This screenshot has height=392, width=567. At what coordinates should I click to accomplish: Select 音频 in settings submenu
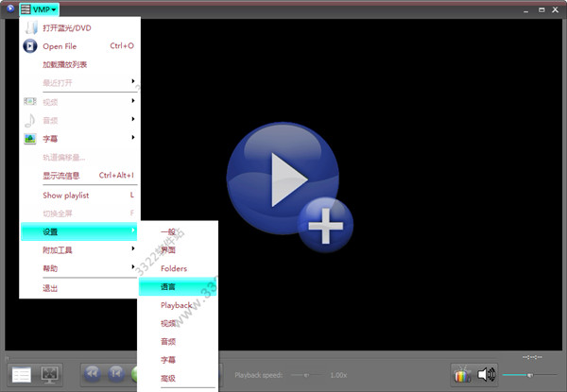(x=178, y=342)
